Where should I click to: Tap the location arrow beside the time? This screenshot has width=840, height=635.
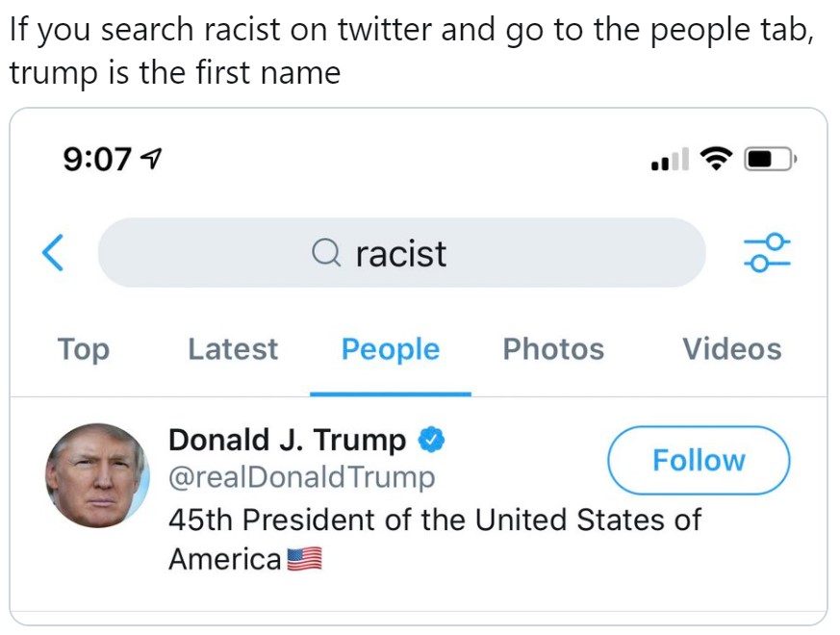tap(150, 158)
